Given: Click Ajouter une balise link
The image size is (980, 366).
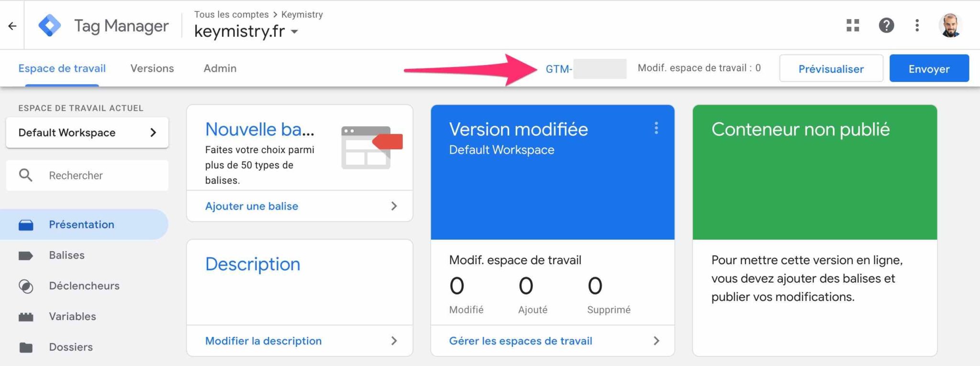Looking at the screenshot, I should click(x=252, y=206).
